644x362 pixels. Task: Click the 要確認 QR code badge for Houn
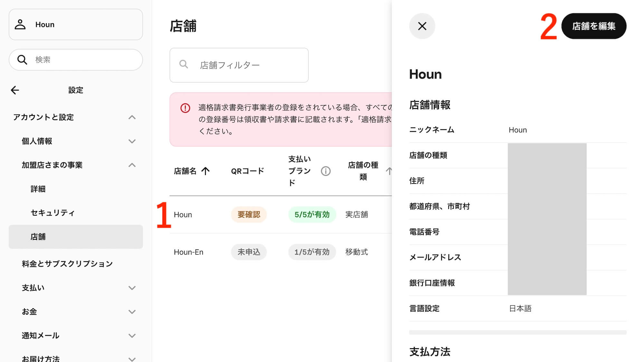pyautogui.click(x=249, y=215)
